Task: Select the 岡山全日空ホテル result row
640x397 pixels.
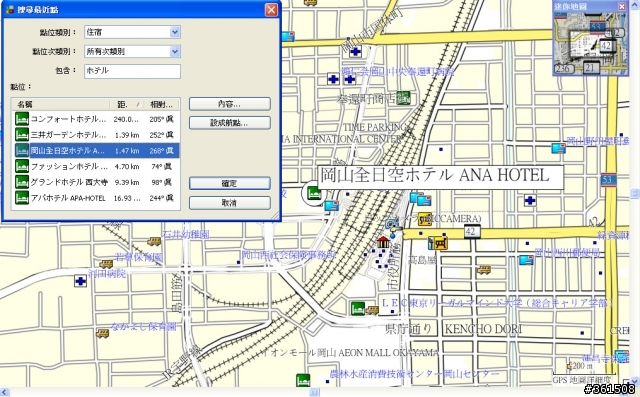Action: (x=96, y=151)
